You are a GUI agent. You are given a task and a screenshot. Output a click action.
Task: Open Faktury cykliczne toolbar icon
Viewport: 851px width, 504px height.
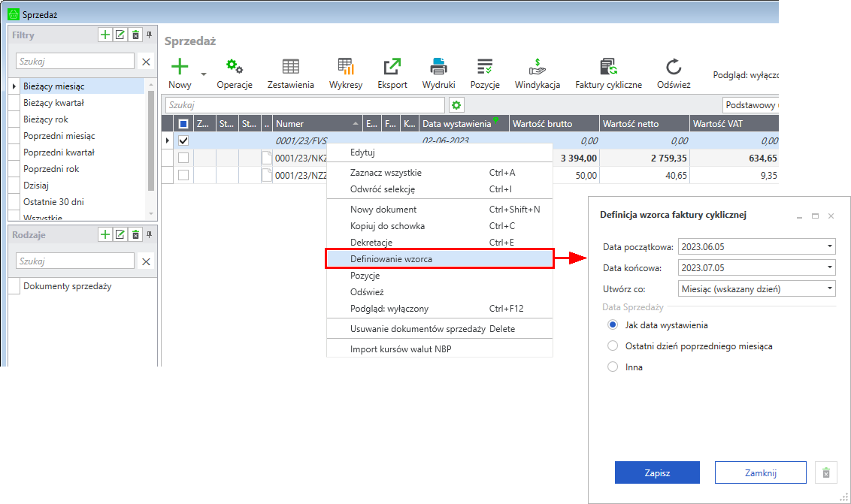click(x=608, y=68)
